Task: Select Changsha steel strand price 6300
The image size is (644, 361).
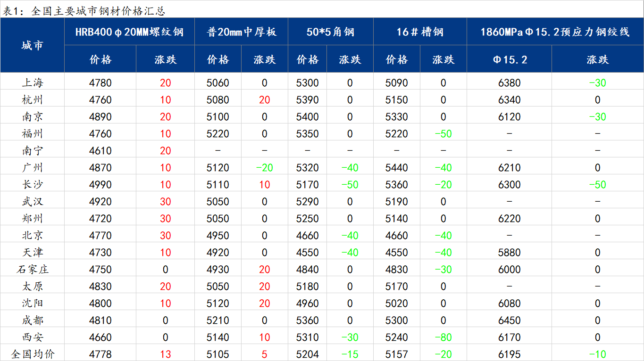Action: click(x=509, y=185)
